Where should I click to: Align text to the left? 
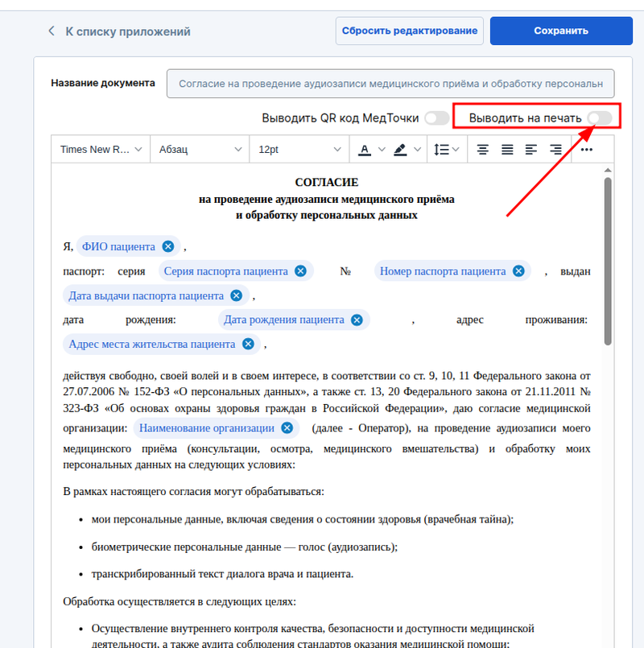click(531, 150)
